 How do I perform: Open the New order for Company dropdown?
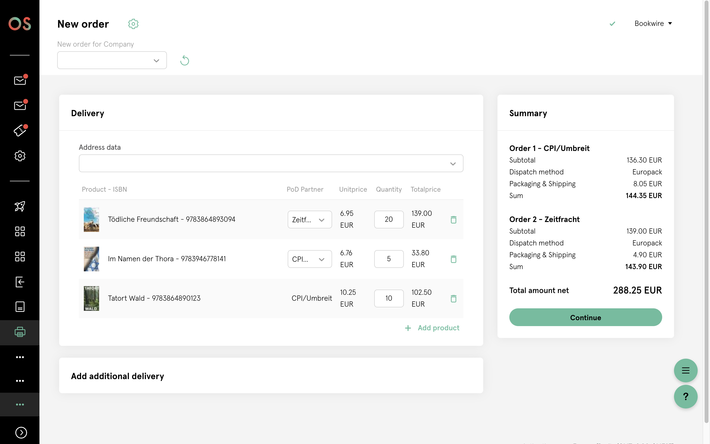(112, 61)
